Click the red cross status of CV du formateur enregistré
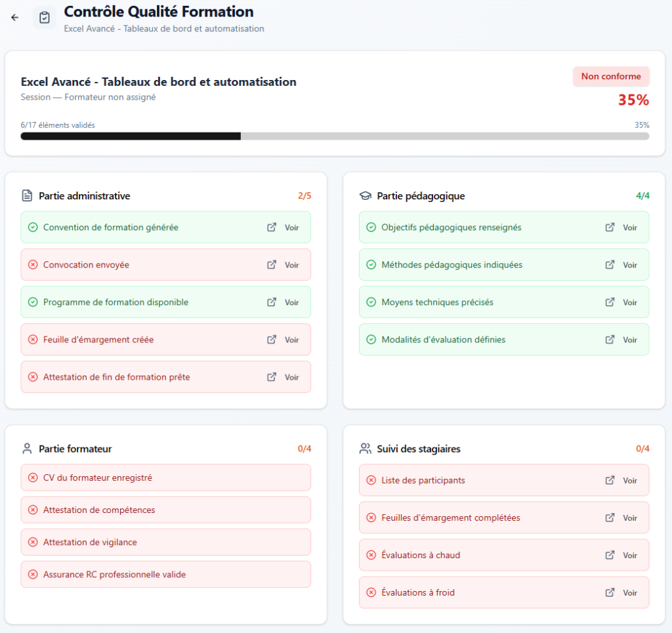672x633 pixels. coord(33,478)
